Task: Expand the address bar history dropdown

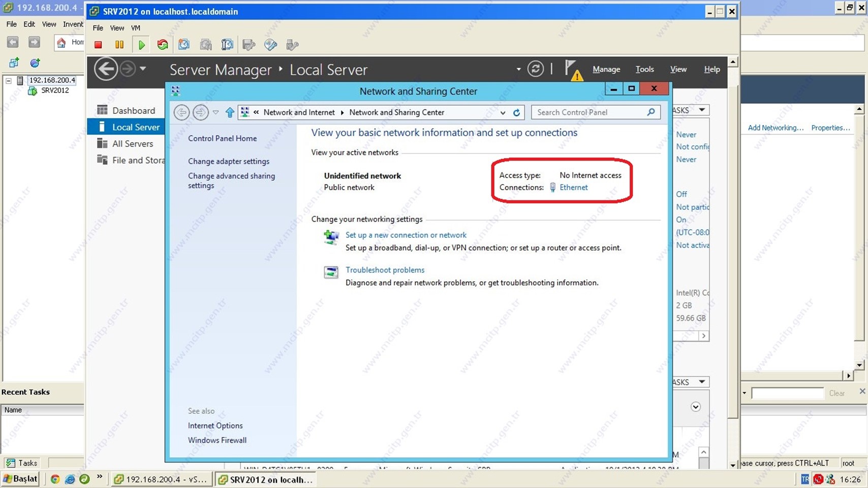Action: (x=503, y=113)
